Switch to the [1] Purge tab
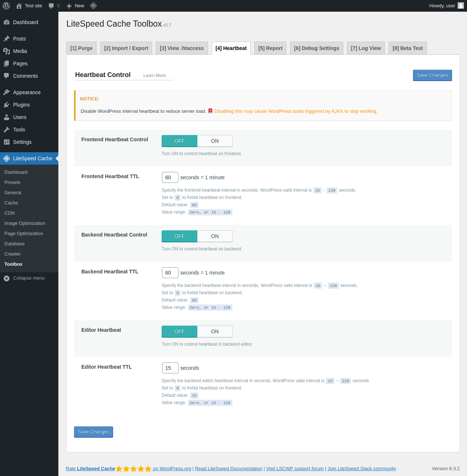Screen dimensions: 467x476 [81, 48]
